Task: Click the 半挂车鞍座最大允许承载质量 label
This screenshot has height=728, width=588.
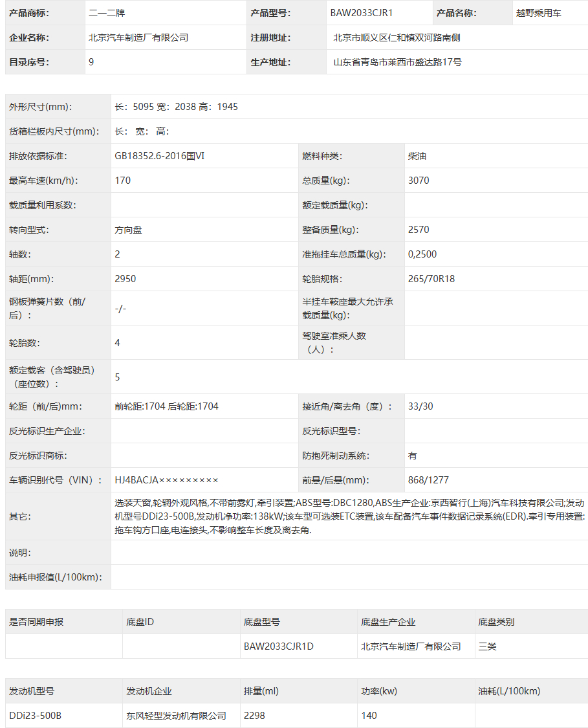Action: [x=347, y=308]
